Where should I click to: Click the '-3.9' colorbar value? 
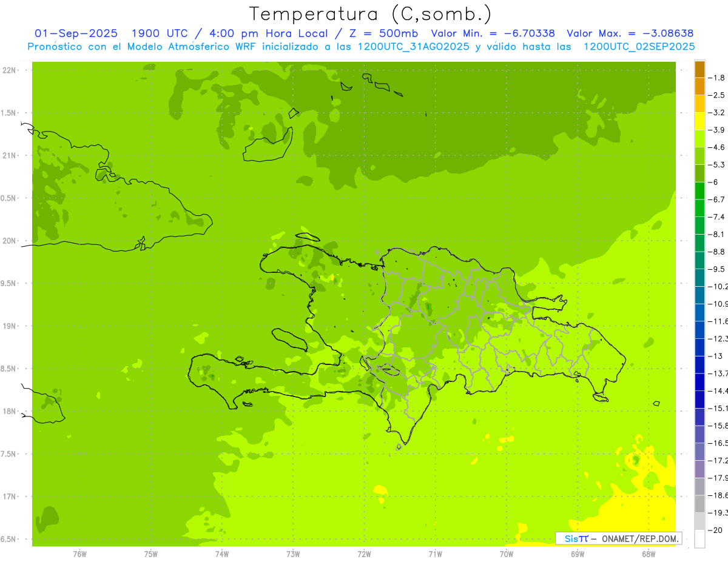[x=717, y=130]
